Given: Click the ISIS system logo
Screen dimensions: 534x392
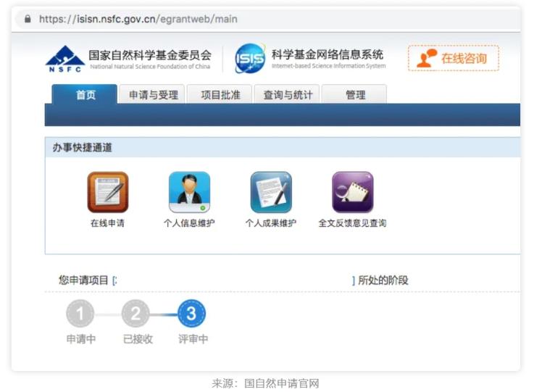Looking at the screenshot, I should (x=250, y=59).
